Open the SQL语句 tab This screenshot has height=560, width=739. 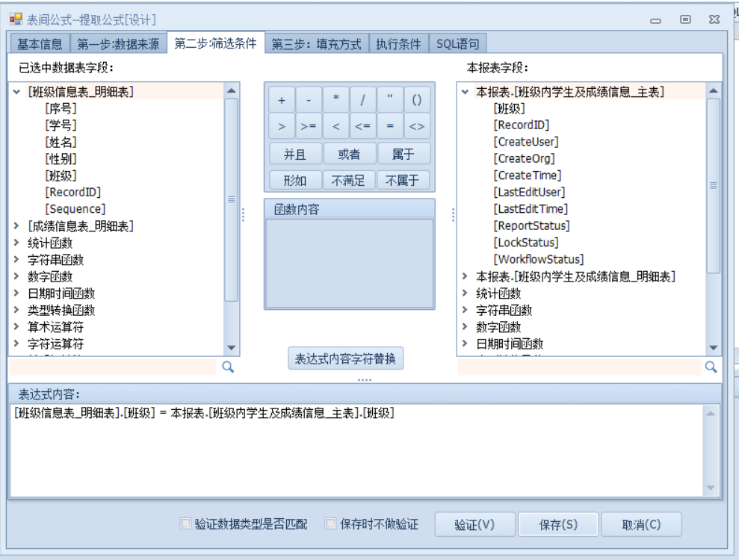(458, 43)
